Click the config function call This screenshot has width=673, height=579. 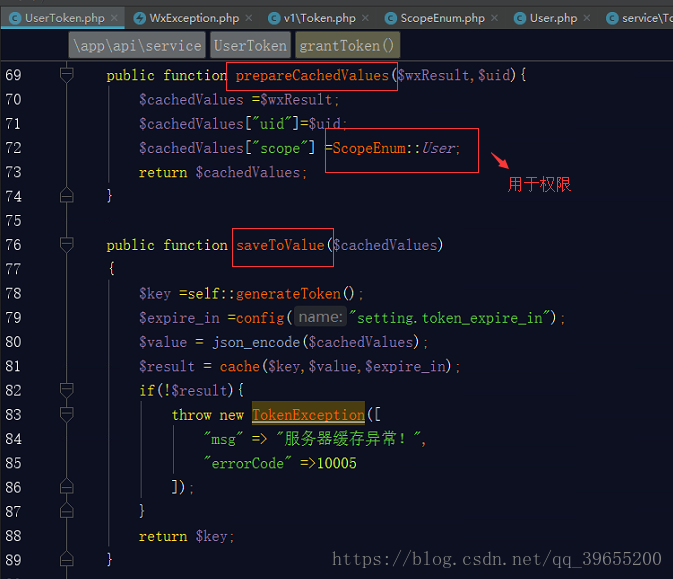pyautogui.click(x=260, y=318)
